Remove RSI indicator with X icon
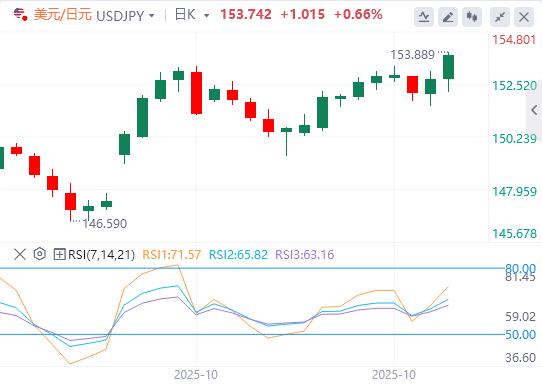Viewport: 542px width, 385px height. pos(20,254)
